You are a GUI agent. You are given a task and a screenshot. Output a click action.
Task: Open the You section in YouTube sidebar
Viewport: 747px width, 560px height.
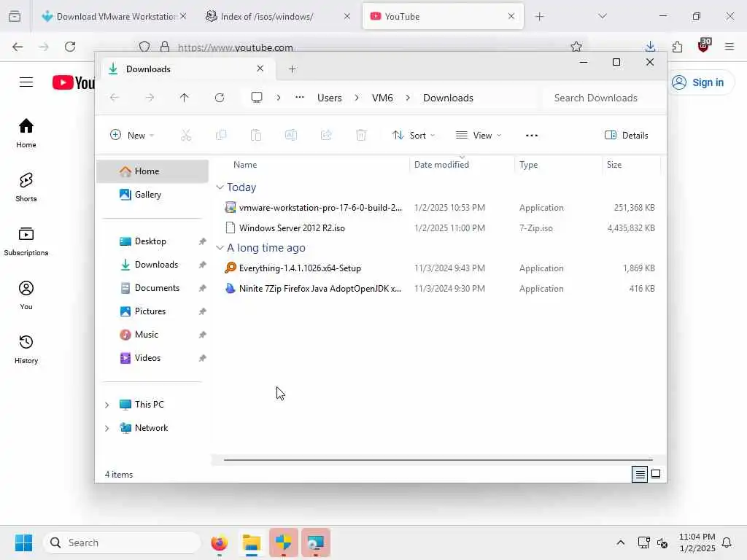tap(26, 295)
